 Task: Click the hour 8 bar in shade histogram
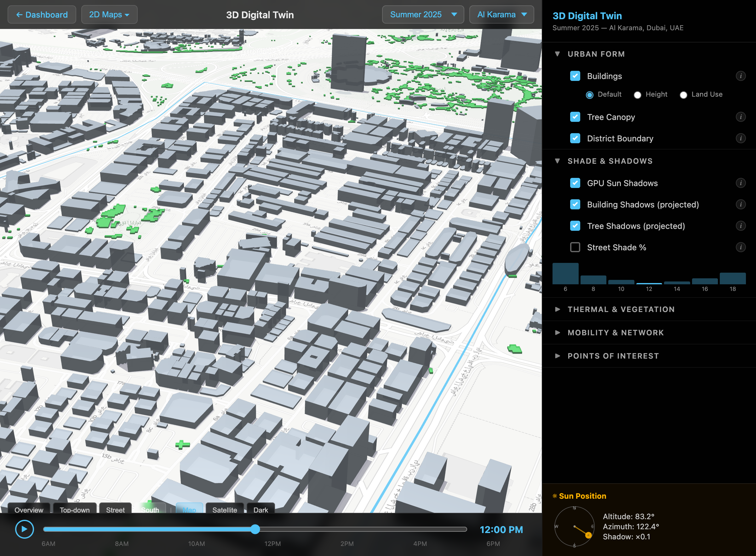(593, 280)
